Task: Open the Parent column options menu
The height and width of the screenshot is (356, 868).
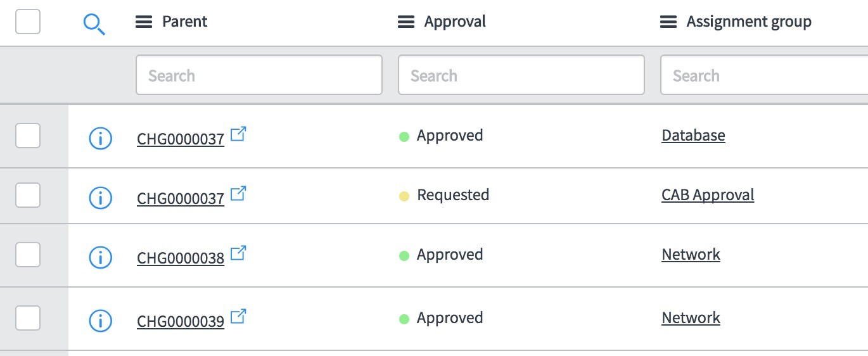Action: pos(144,22)
